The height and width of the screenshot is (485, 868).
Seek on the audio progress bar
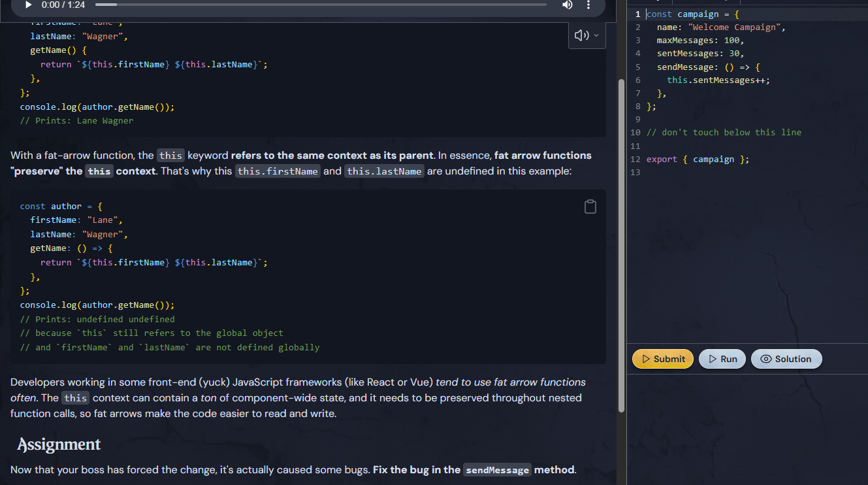tap(321, 5)
